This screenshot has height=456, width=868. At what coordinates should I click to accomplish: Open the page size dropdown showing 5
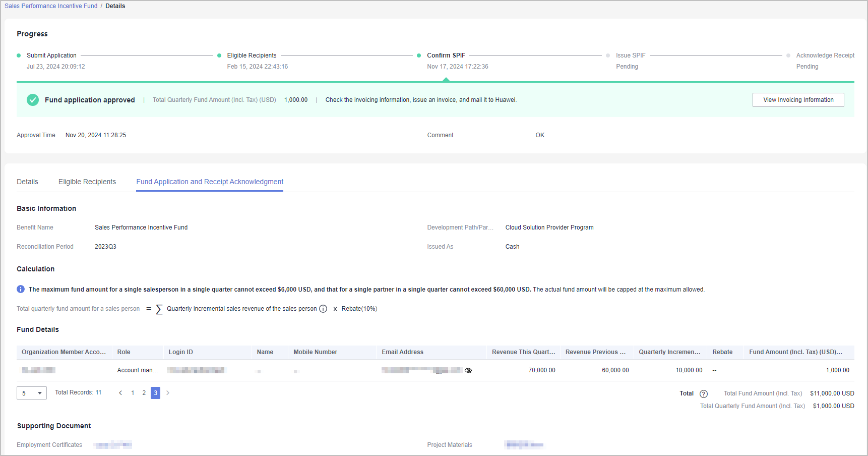[x=32, y=393]
